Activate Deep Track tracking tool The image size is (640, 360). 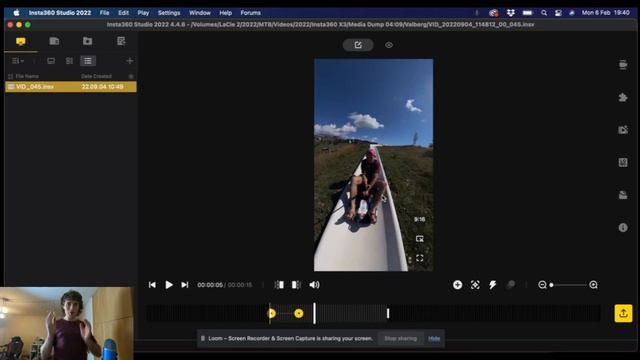pyautogui.click(x=475, y=285)
